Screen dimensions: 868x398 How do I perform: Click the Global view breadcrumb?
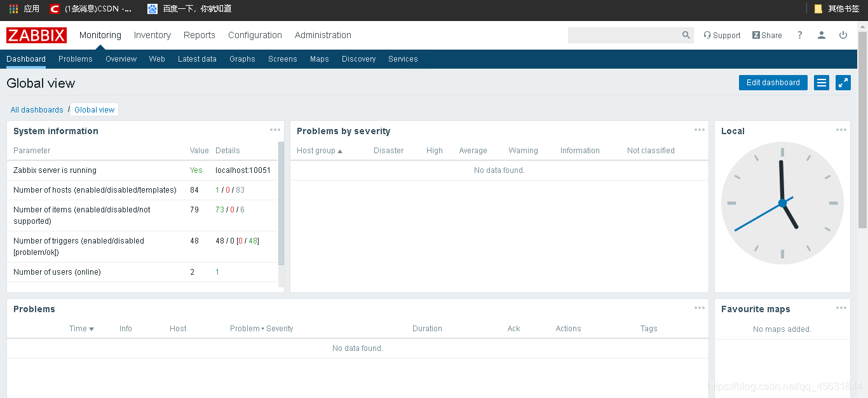click(x=95, y=110)
